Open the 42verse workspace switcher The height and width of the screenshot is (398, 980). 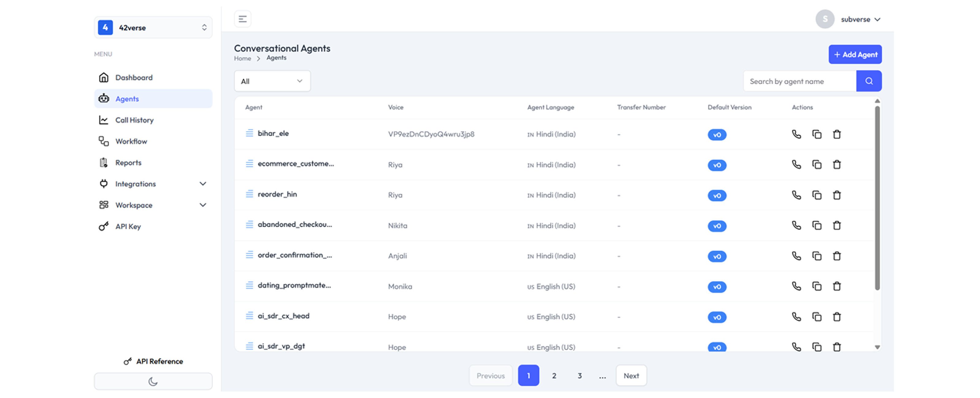point(153,27)
